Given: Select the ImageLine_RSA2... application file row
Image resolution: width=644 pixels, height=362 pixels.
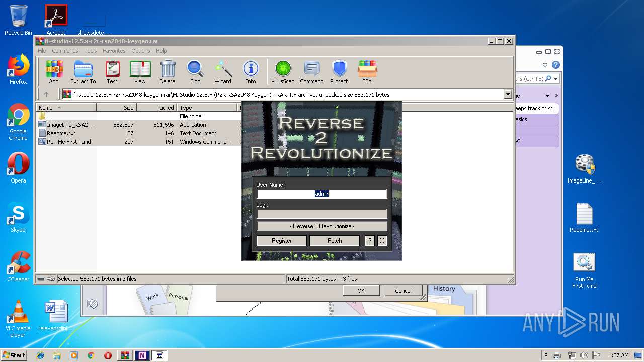Looking at the screenshot, I should (x=138, y=125).
